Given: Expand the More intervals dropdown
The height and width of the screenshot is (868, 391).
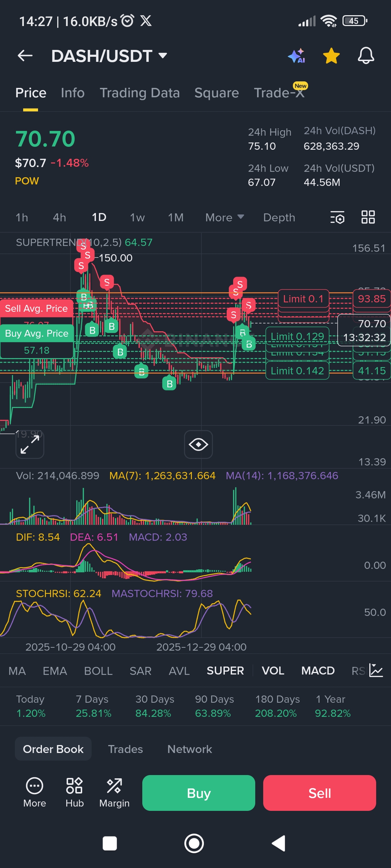Looking at the screenshot, I should click(x=224, y=217).
